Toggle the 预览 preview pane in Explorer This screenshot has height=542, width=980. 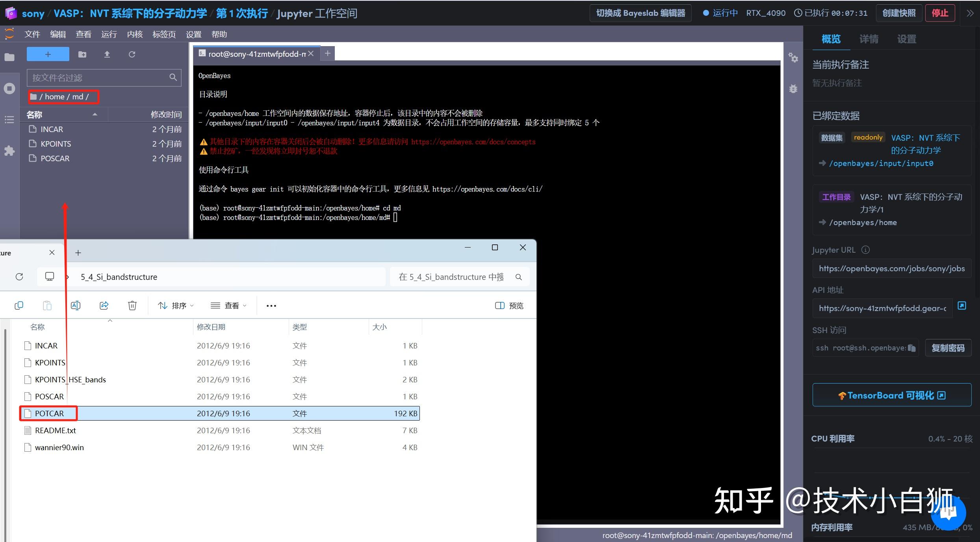click(509, 305)
